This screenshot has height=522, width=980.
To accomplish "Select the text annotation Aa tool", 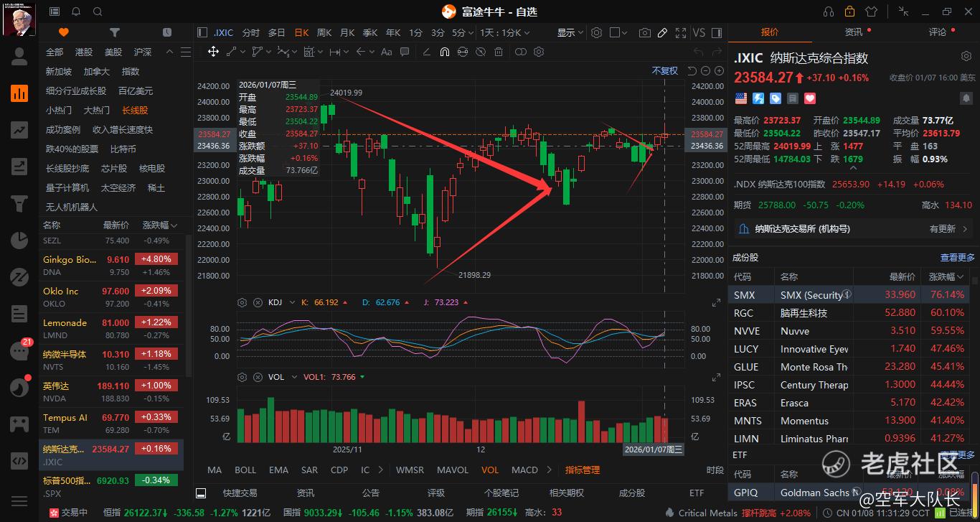I will [x=387, y=52].
